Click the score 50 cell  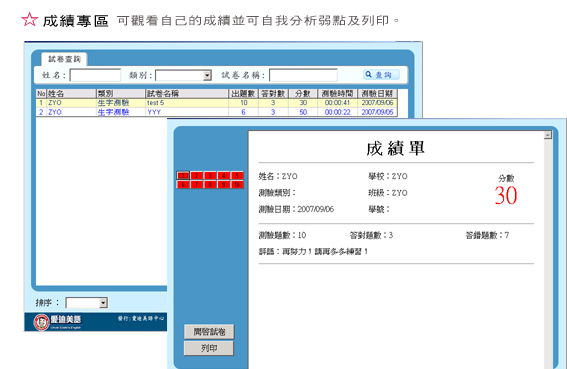(303, 112)
